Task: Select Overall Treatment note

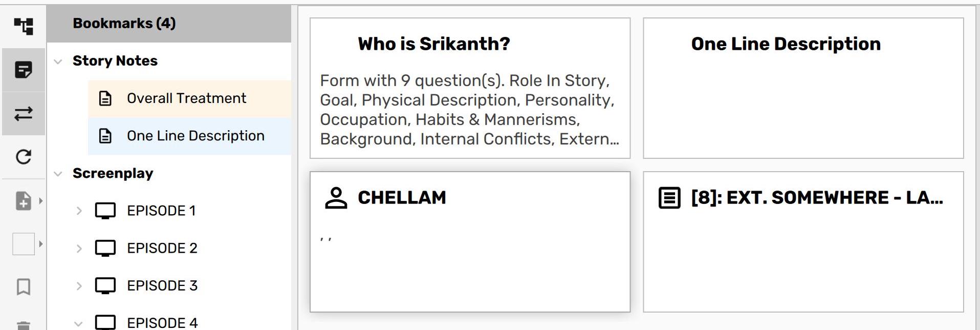Action: [186, 98]
